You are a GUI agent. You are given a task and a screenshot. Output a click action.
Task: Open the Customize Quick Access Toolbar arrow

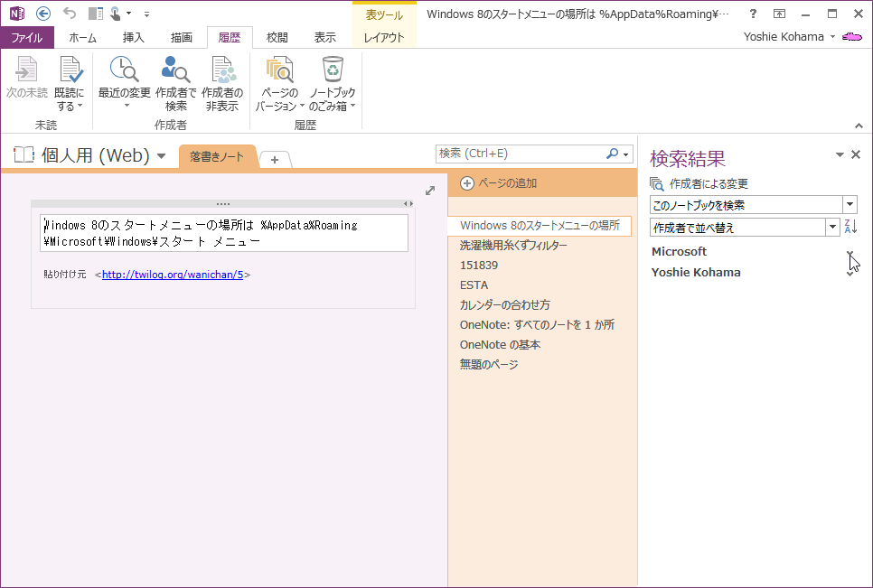point(146,14)
